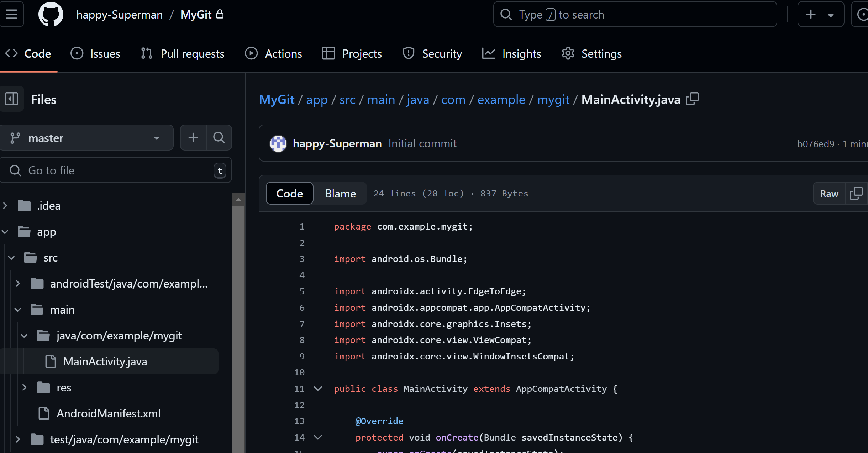Click the plus create-new icon
The image size is (868, 453).
tap(811, 14)
